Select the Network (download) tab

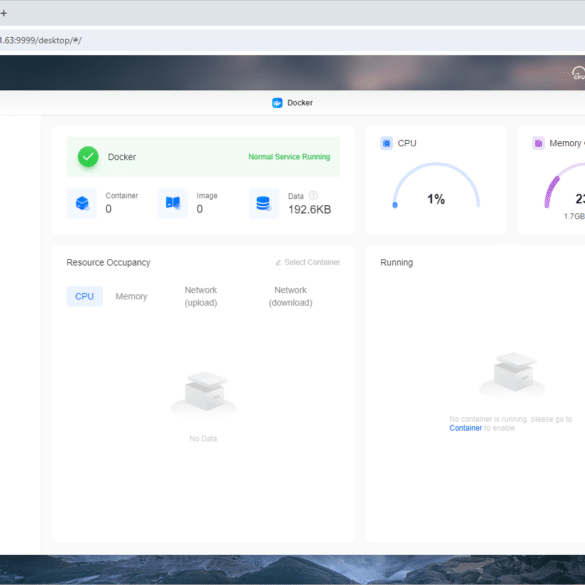point(291,296)
